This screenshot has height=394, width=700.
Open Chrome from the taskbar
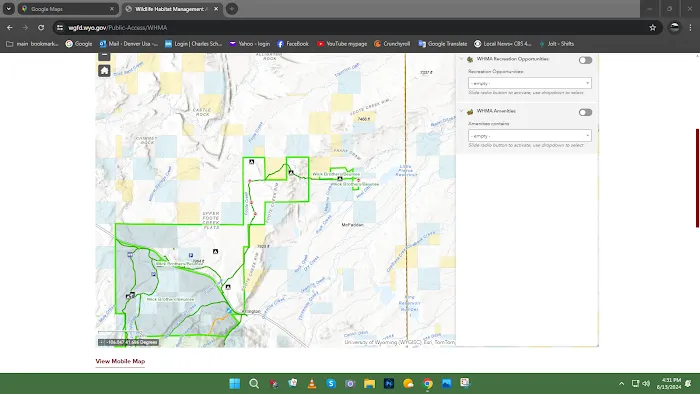pyautogui.click(x=428, y=383)
